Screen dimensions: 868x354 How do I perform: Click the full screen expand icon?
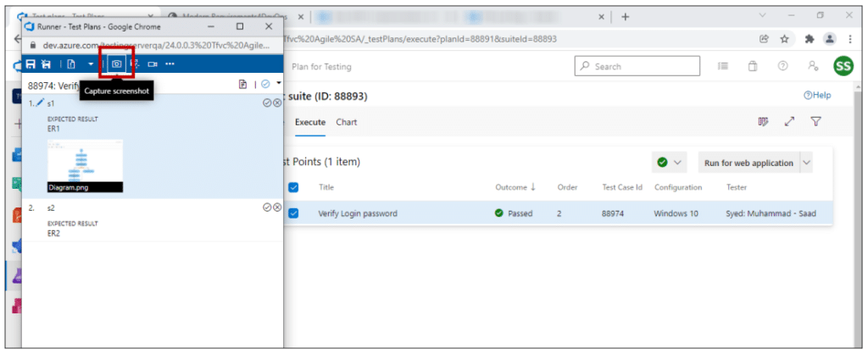(x=789, y=122)
